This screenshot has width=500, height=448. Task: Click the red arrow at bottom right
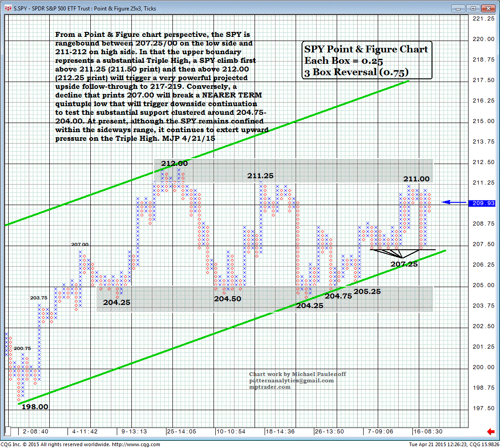point(491,432)
